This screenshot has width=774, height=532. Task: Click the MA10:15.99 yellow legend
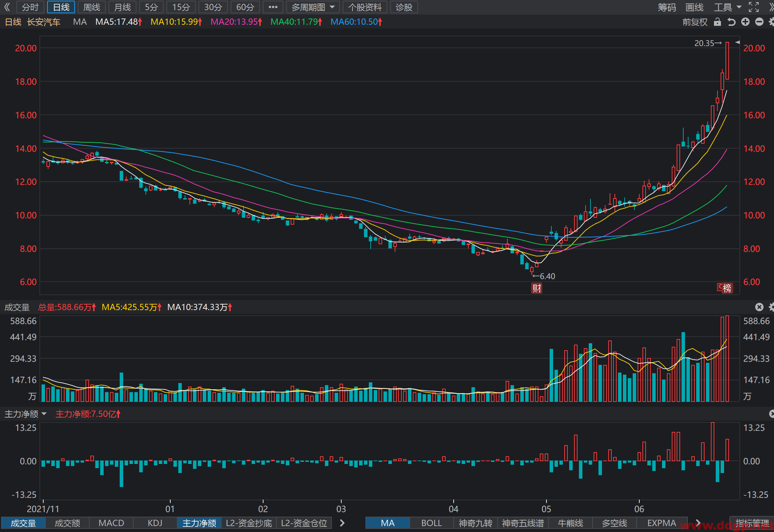point(176,22)
